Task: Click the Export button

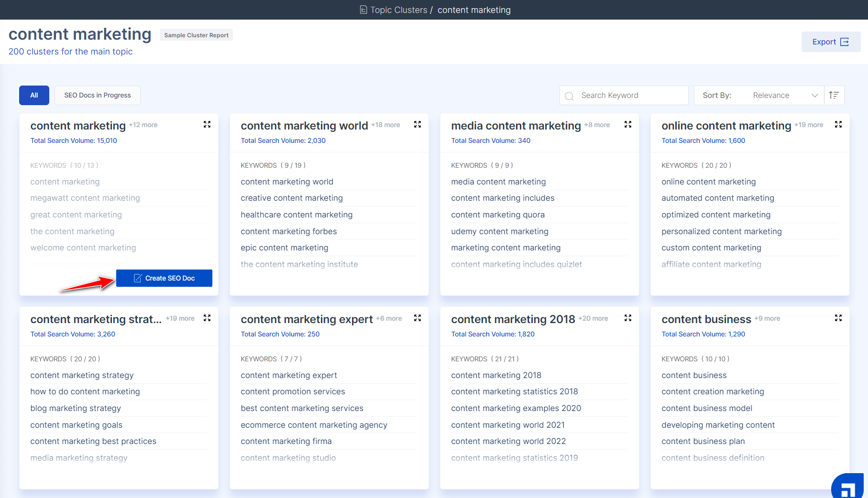Action: pos(830,42)
